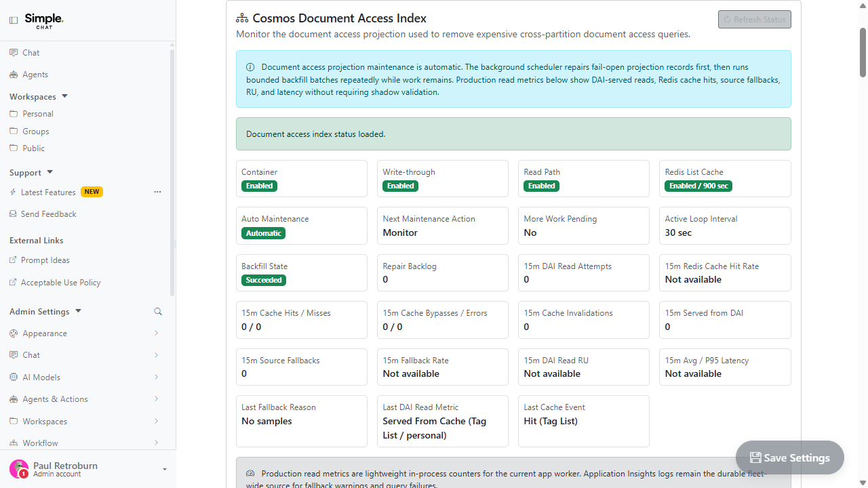Click the Write-through Enabled badge
The height and width of the screenshot is (488, 868).
click(401, 186)
